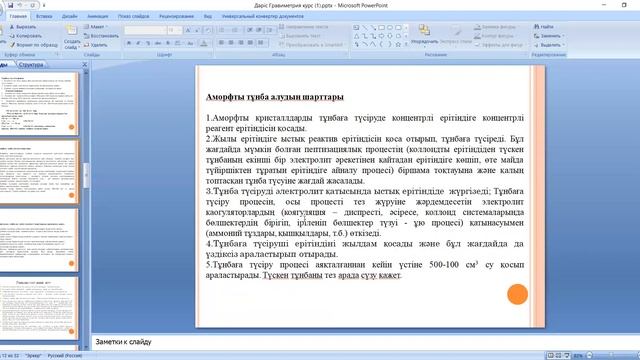Justify the text
Image resolution: width=640 pixels, height=360 pixels.
point(250,43)
